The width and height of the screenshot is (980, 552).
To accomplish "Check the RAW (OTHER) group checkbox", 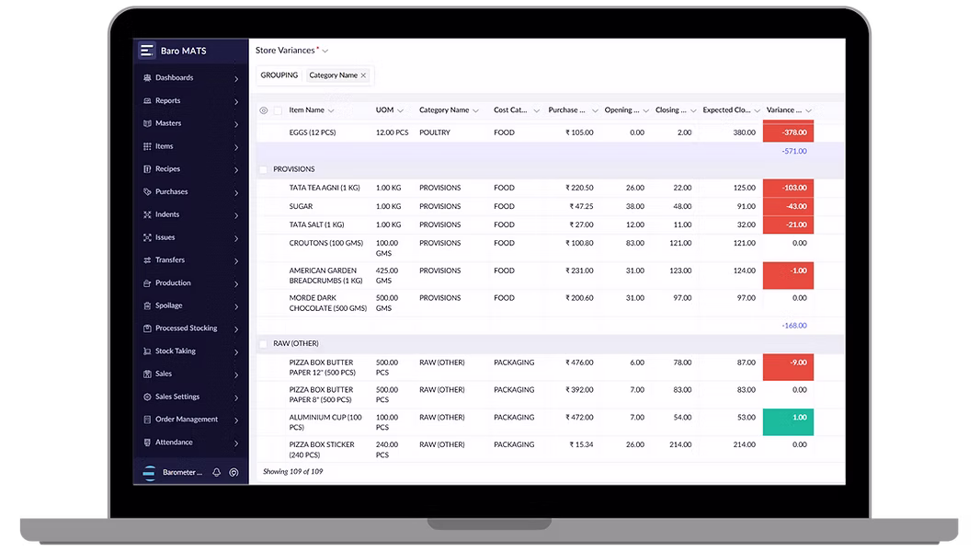I will [x=263, y=344].
